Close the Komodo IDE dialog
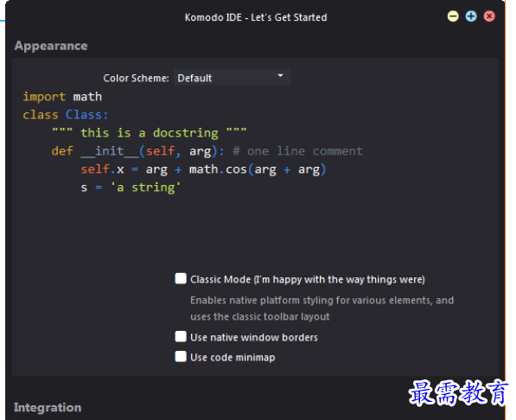This screenshot has width=516, height=420. point(489,16)
